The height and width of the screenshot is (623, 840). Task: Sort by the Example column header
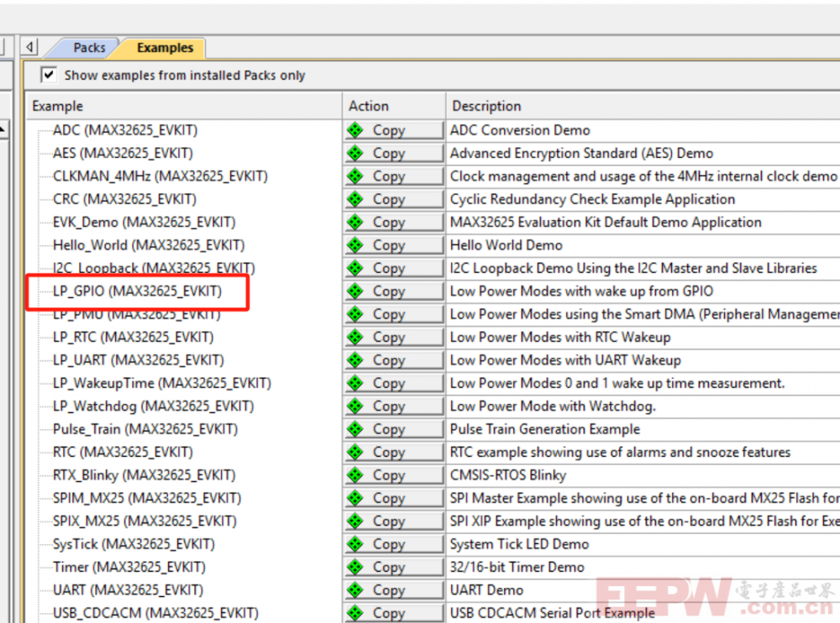(184, 106)
